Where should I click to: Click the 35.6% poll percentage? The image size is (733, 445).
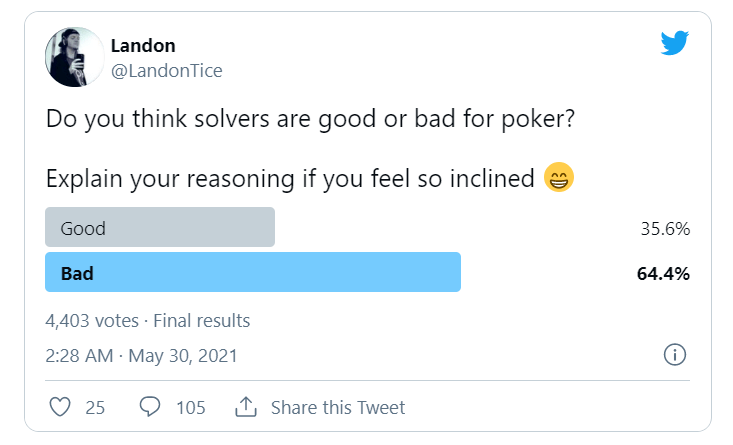click(665, 229)
